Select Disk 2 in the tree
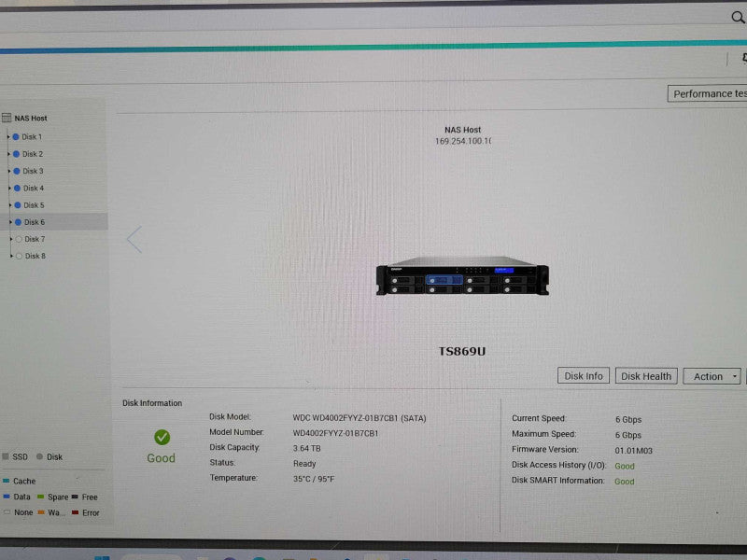747x560 pixels. [x=33, y=154]
